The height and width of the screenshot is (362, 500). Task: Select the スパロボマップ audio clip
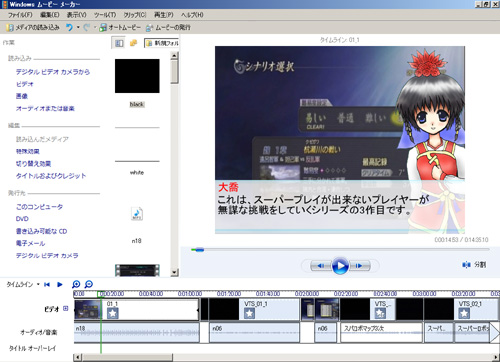pos(381,332)
